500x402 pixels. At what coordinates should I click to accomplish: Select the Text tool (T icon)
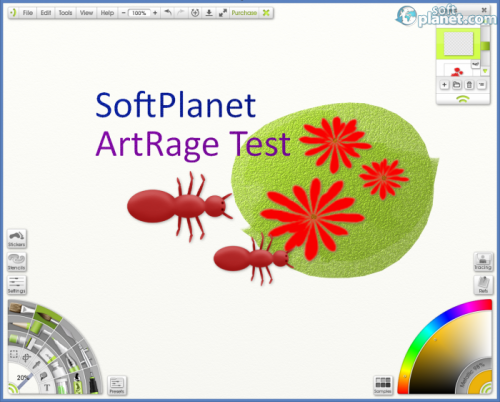[x=47, y=387]
